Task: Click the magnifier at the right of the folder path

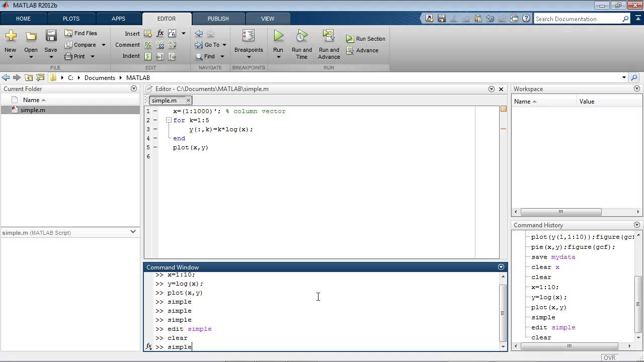Action: (634, 77)
